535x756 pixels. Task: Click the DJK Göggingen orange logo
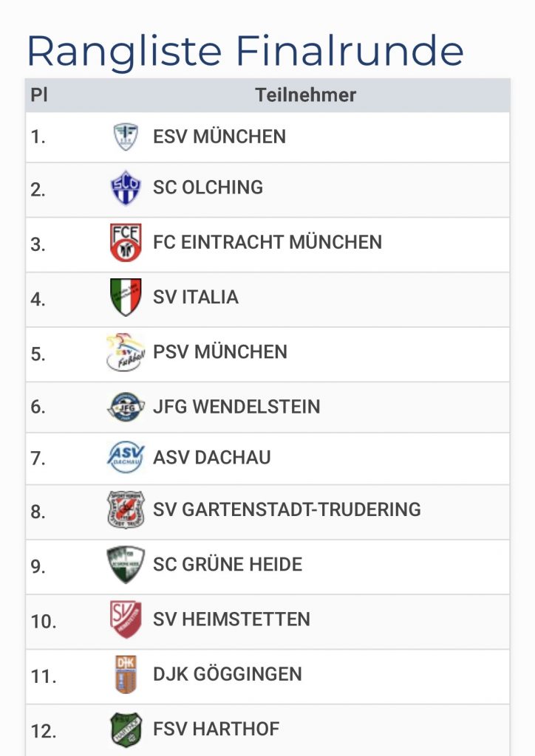click(x=126, y=674)
